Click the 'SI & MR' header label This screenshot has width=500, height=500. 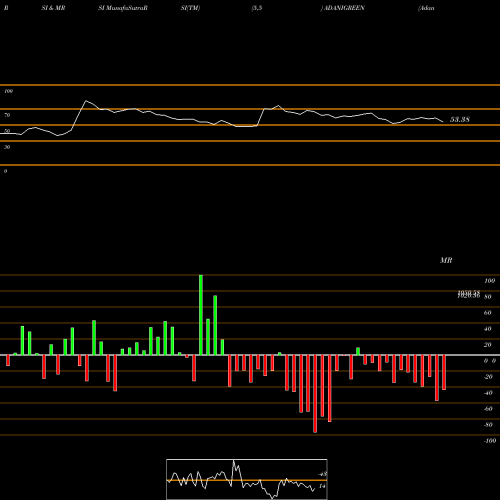[53, 8]
